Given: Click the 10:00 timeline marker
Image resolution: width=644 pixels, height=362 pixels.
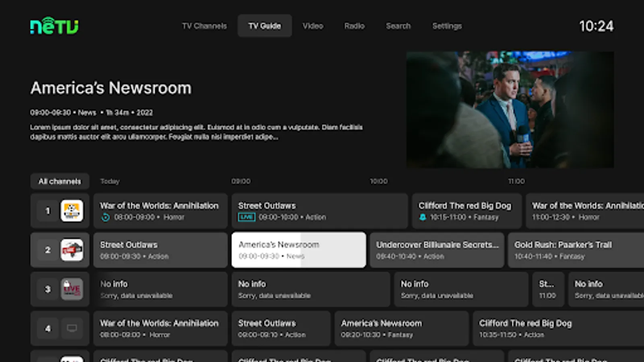Looking at the screenshot, I should pos(379,181).
